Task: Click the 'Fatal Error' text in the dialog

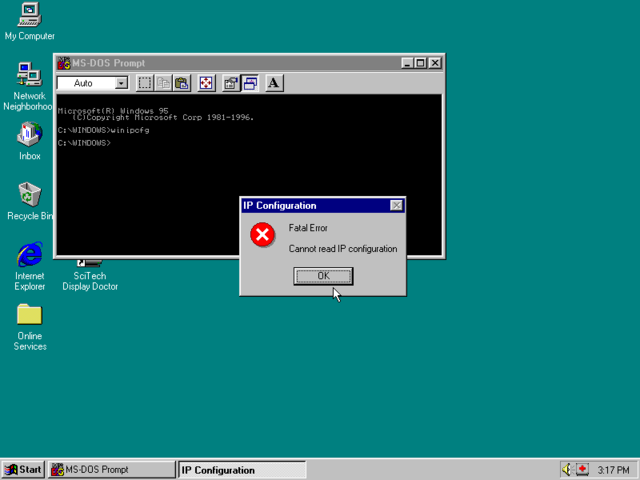Action: click(x=308, y=228)
